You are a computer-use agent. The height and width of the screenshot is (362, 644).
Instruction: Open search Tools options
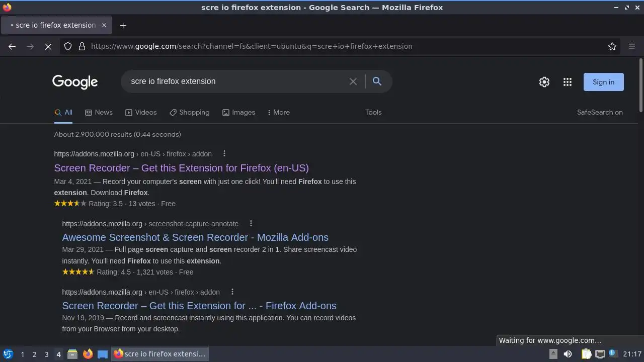373,113
